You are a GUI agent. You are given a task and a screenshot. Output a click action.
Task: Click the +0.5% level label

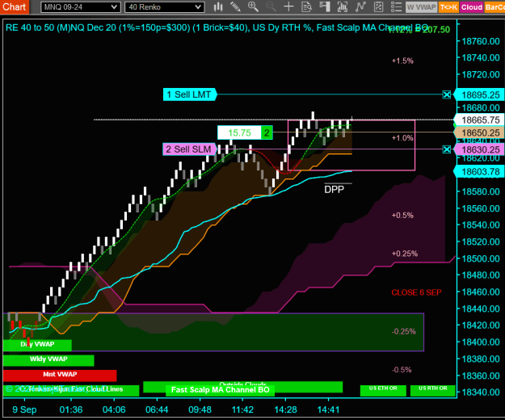[402, 215]
